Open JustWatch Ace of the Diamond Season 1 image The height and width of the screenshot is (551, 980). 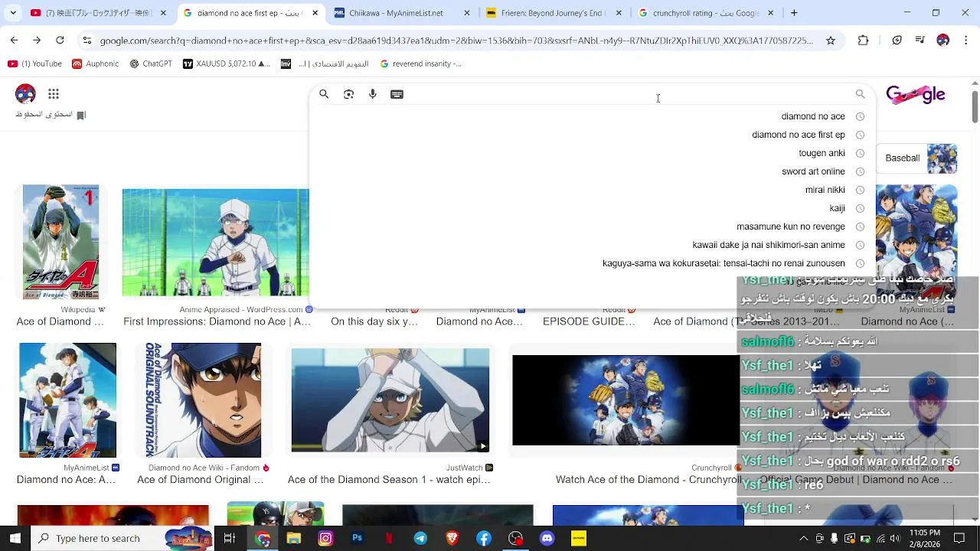point(390,400)
